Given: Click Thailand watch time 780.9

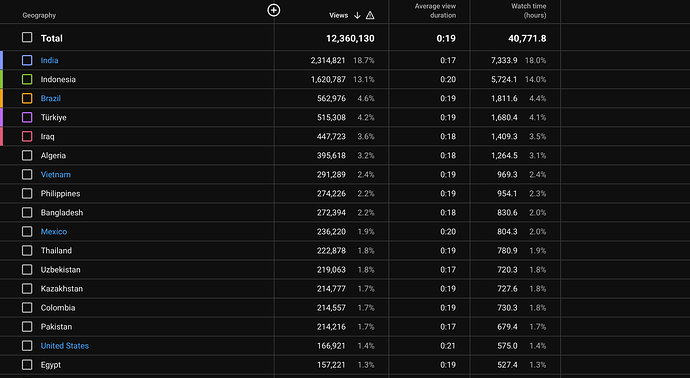Looking at the screenshot, I should [507, 250].
